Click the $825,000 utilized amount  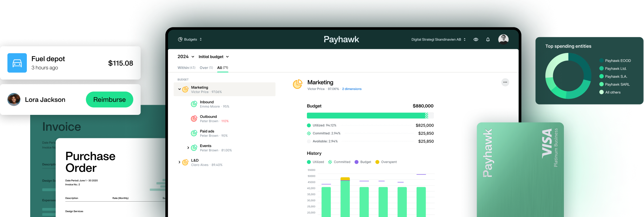pos(425,126)
